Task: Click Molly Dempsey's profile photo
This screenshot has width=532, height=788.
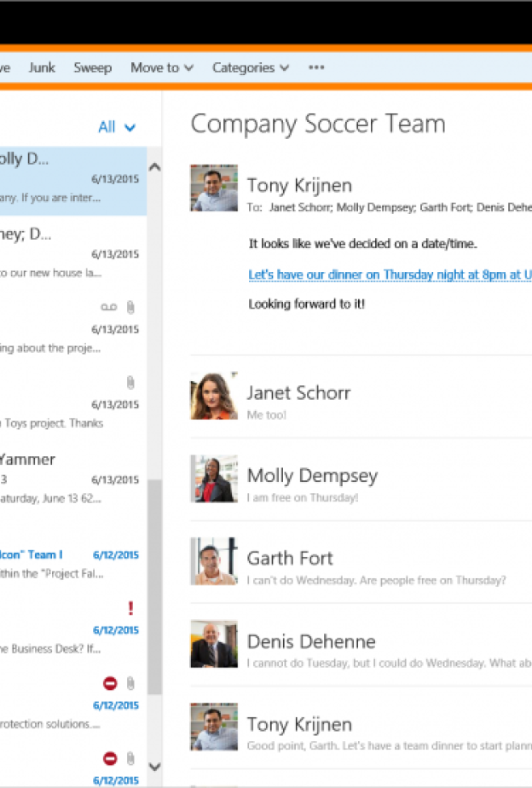Action: tap(214, 478)
